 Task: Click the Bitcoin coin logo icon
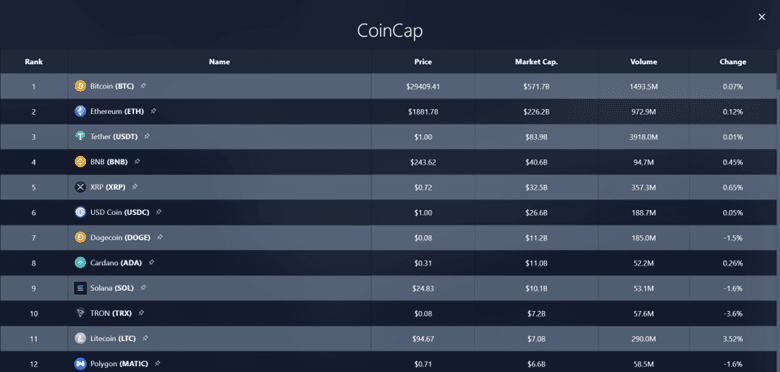[x=80, y=87]
